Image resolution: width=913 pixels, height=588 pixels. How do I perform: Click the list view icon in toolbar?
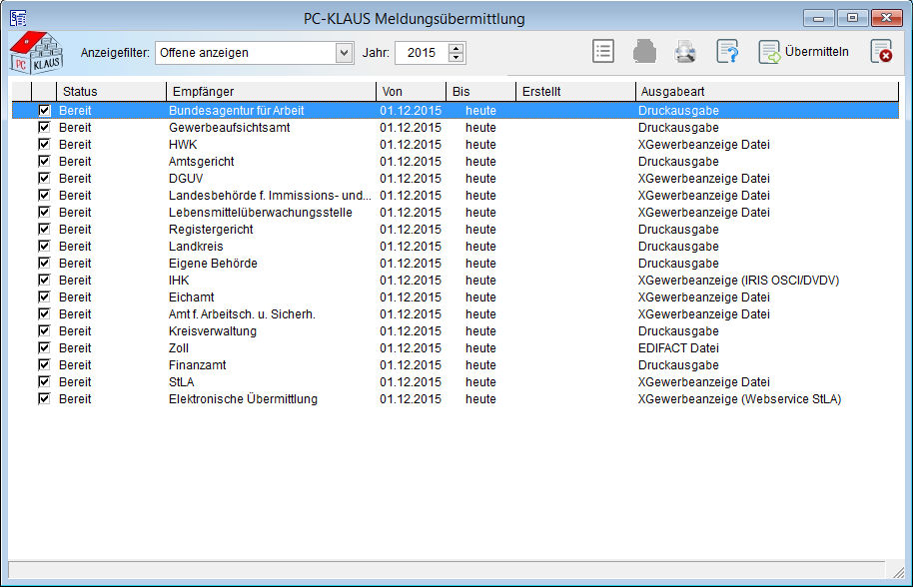click(x=602, y=52)
